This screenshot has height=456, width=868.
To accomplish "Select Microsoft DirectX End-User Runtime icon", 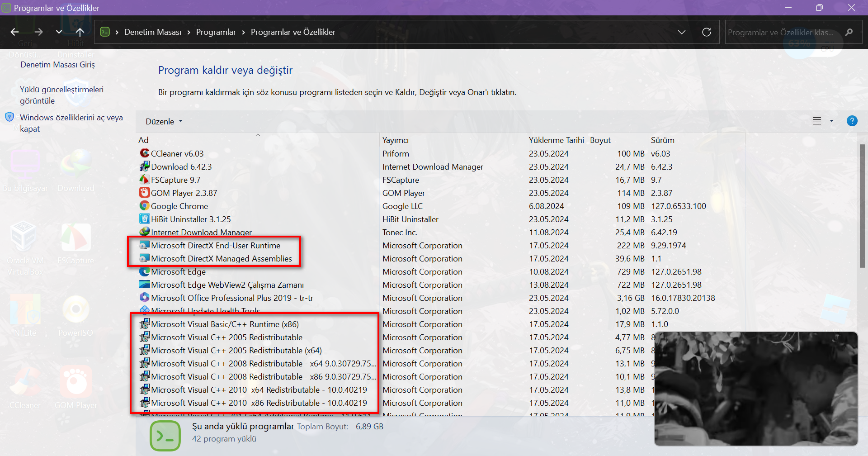I will click(144, 245).
